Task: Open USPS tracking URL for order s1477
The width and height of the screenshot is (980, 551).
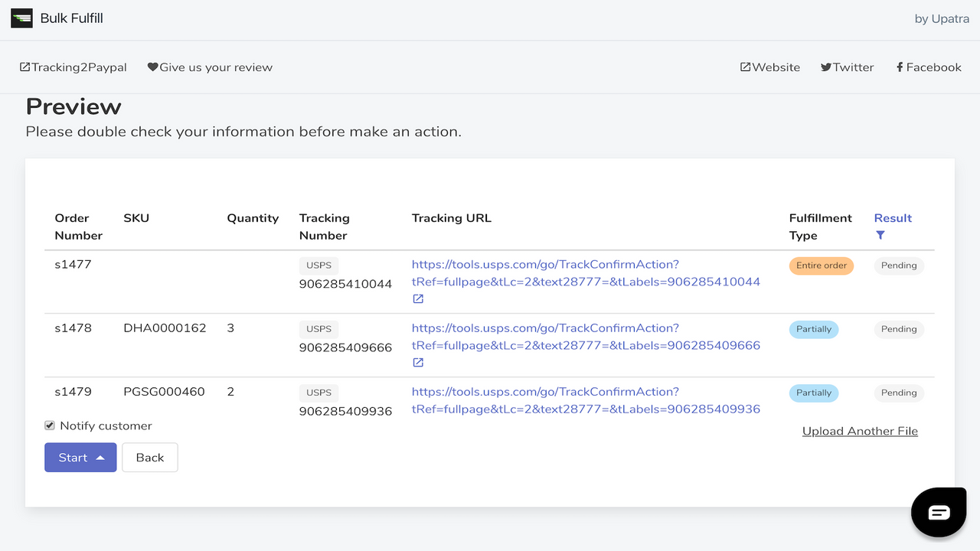Action: pos(586,273)
